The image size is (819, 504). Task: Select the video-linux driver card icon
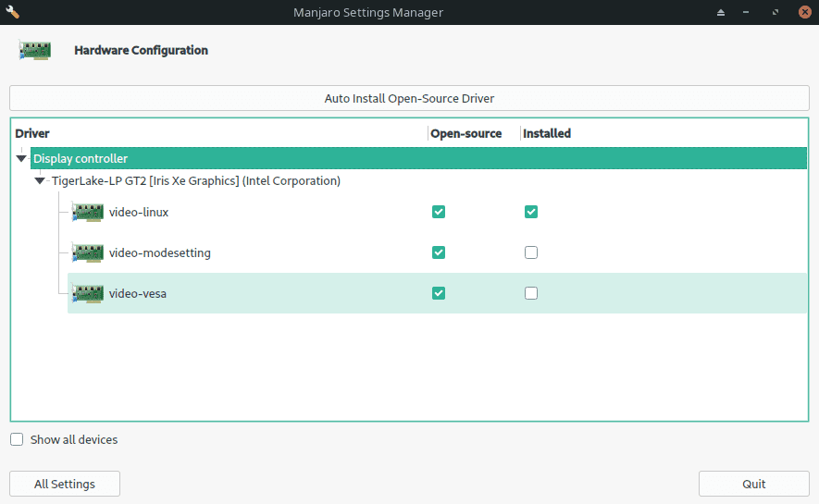(87, 213)
